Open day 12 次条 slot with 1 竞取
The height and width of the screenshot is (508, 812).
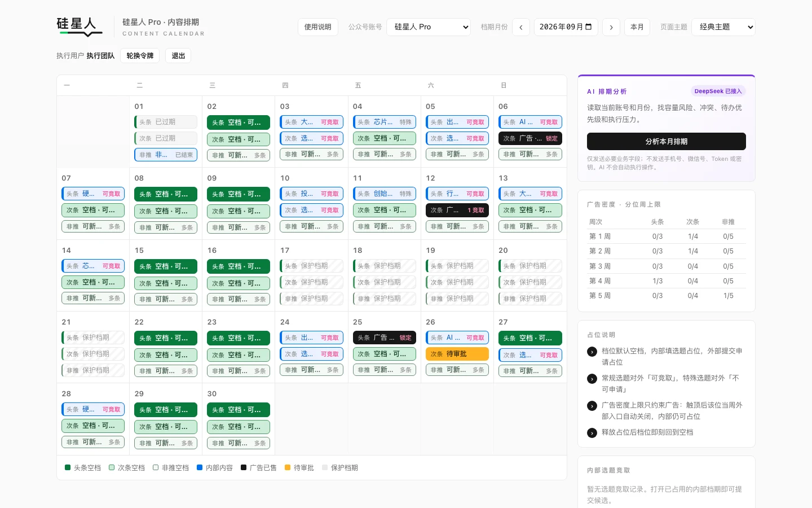point(457,210)
